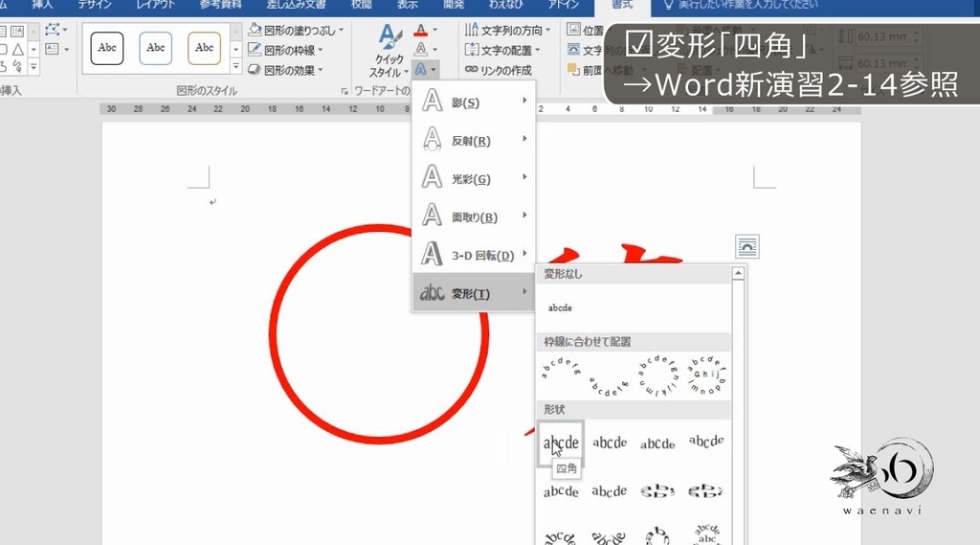The image size is (980, 545).
Task: Open the 光彩(G) glow submenu
Action: [x=474, y=178]
